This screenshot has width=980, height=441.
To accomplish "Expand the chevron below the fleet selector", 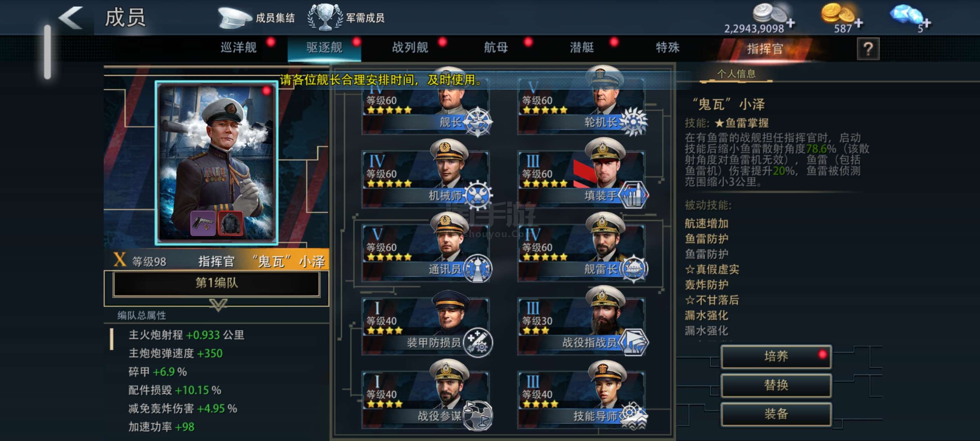I will (218, 304).
